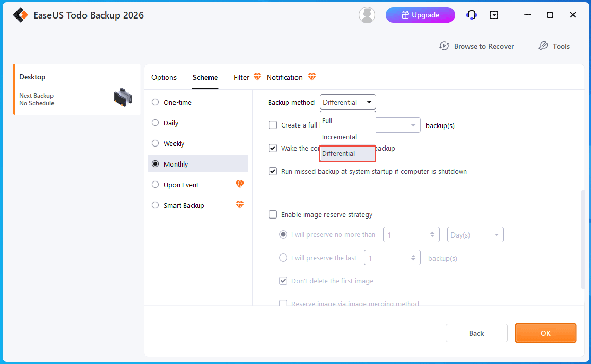
Task: Switch to the Options tab
Action: click(164, 77)
